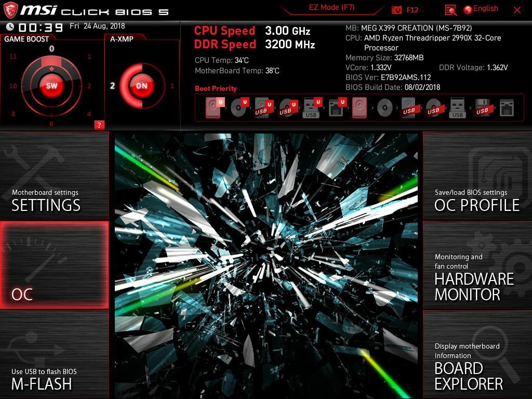The image size is (532, 399).
Task: Select the UEFI USB CD/DVD boot device
Action: 288,108
